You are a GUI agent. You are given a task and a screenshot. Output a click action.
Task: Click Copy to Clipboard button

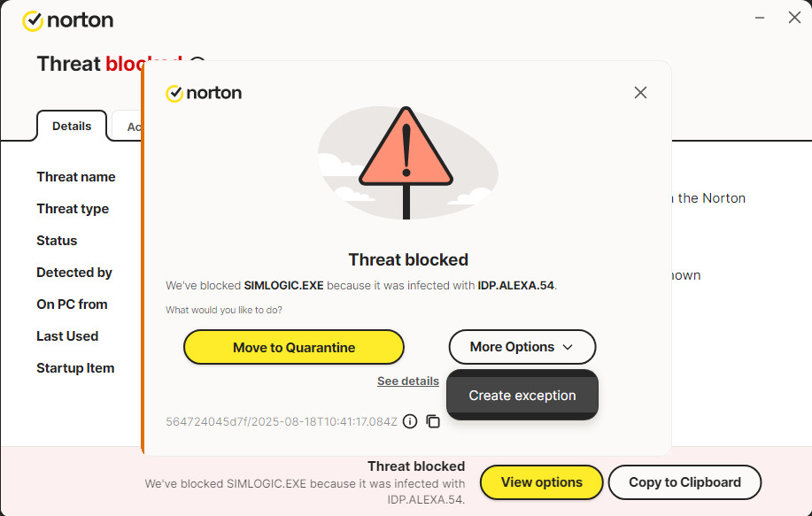(684, 482)
